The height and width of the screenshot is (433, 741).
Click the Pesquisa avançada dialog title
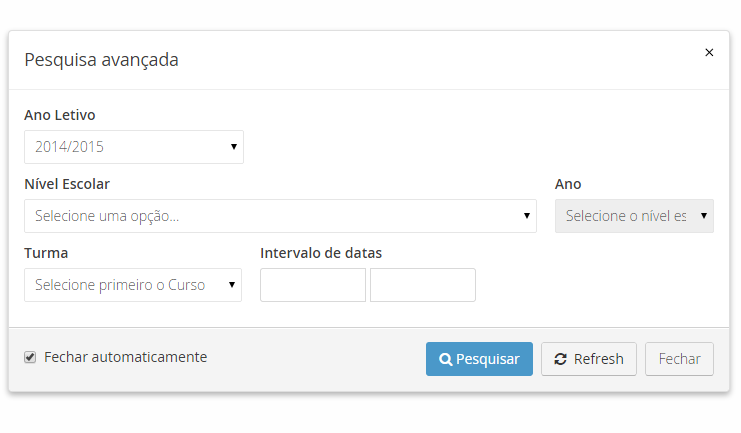(x=101, y=60)
